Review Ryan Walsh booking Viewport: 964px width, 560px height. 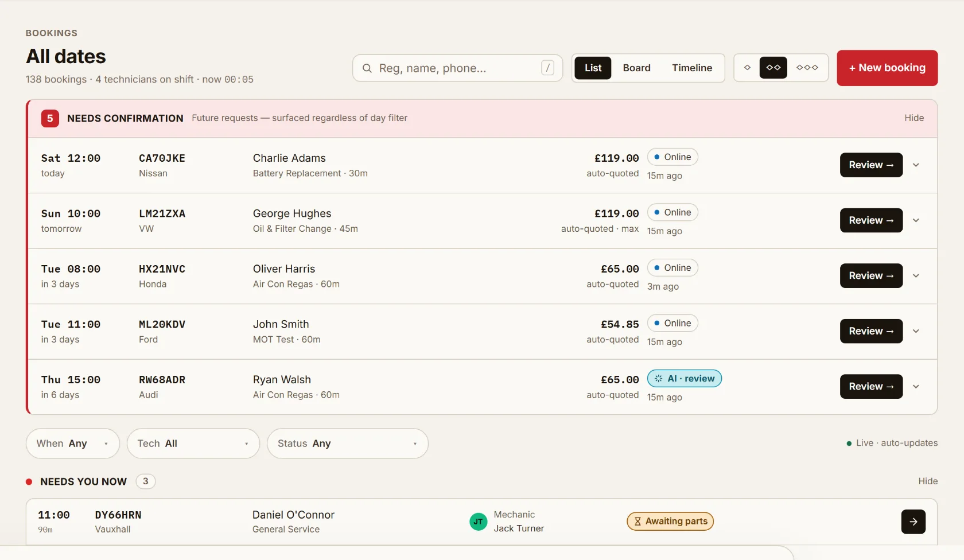[x=871, y=387]
